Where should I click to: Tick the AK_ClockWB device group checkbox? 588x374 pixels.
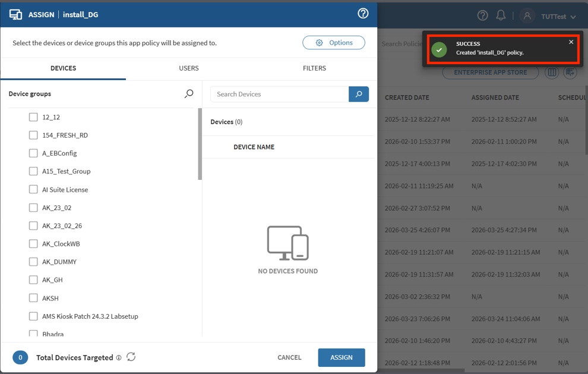33,243
